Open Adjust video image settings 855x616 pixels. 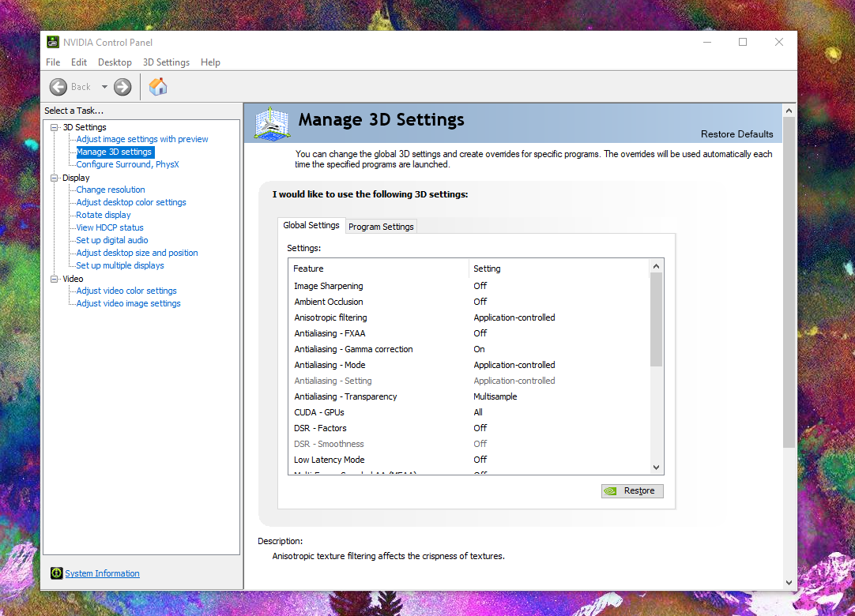129,303
